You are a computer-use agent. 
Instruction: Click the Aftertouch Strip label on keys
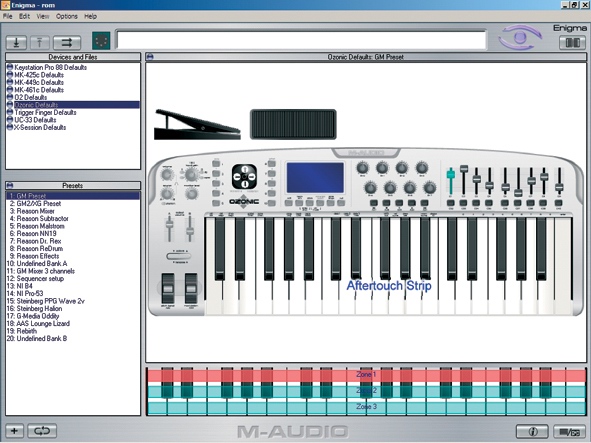click(389, 286)
